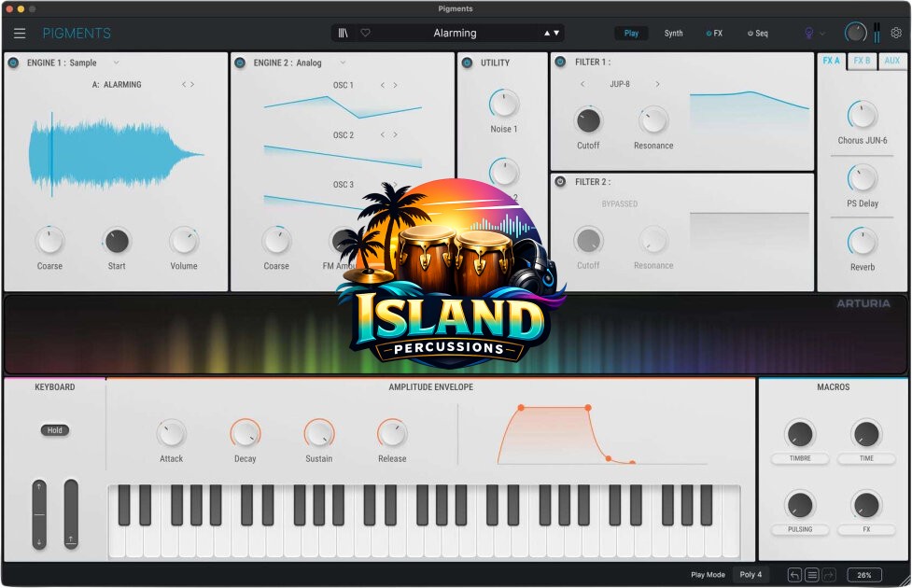Undo last change with undo arrow
Viewport: 912px width, 588px height.
(794, 575)
